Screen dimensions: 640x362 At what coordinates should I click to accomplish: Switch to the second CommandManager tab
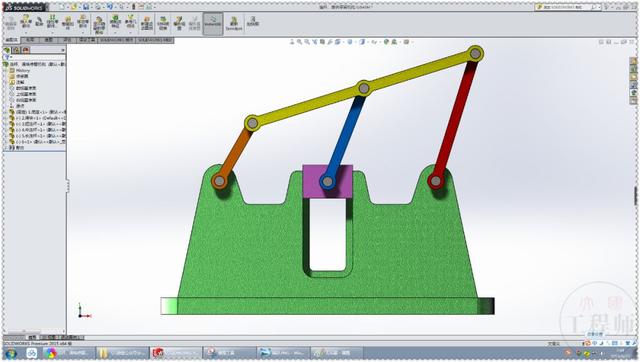click(x=30, y=40)
